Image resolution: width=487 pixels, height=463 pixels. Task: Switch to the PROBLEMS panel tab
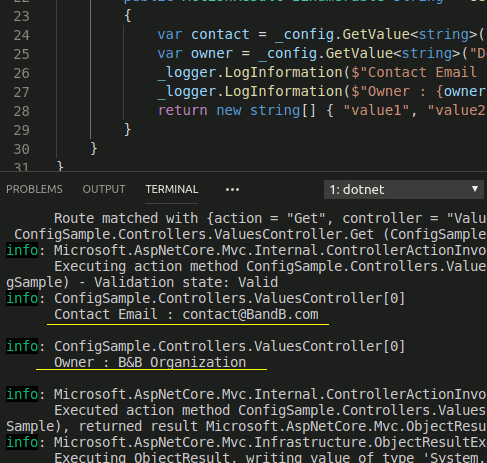pyautogui.click(x=34, y=189)
